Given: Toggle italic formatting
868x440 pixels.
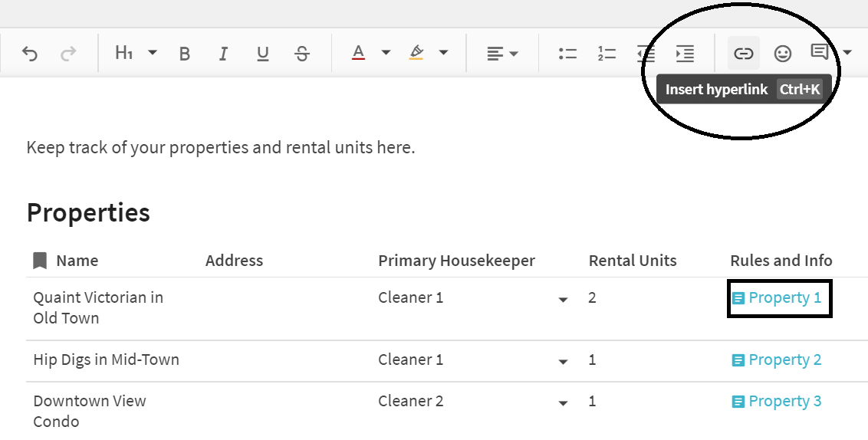Looking at the screenshot, I should pyautogui.click(x=223, y=54).
